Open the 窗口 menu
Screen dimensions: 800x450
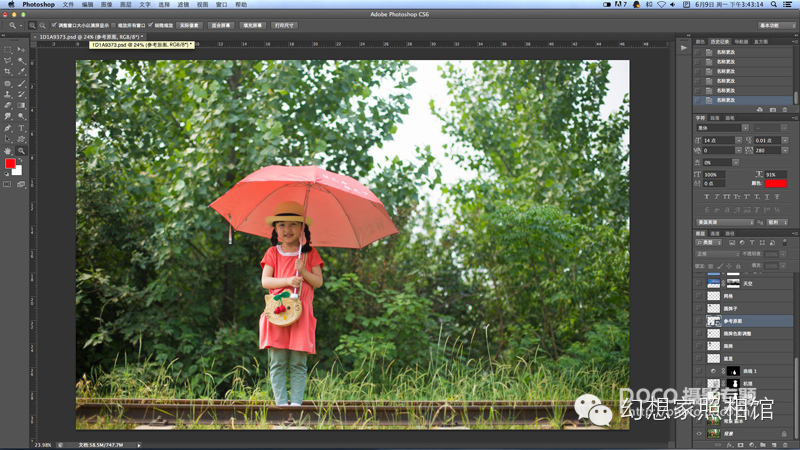click(x=221, y=4)
